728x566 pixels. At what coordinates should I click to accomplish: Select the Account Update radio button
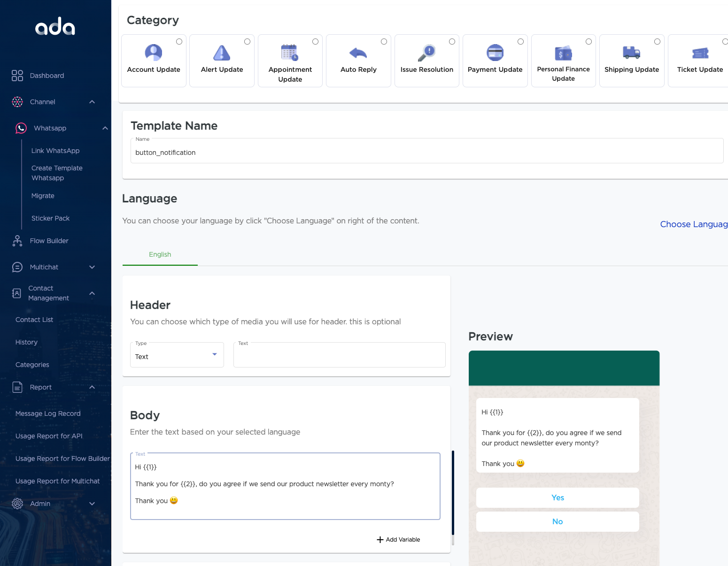[179, 42]
